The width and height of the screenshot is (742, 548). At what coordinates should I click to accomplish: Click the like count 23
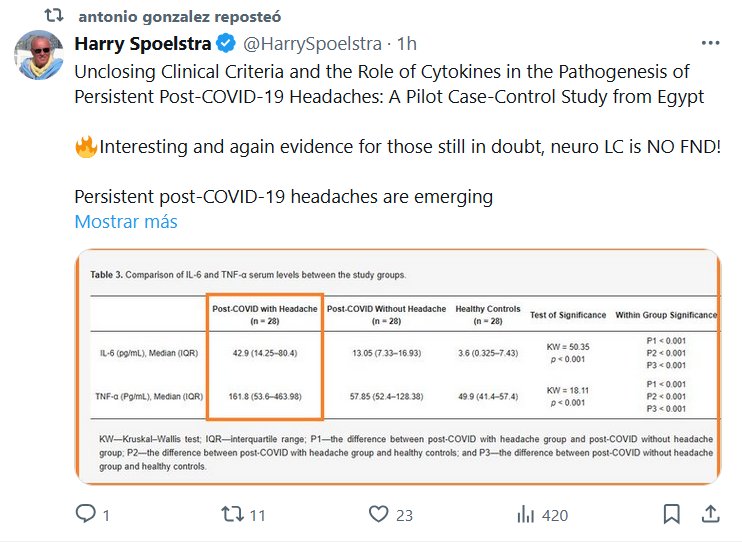pyautogui.click(x=404, y=516)
